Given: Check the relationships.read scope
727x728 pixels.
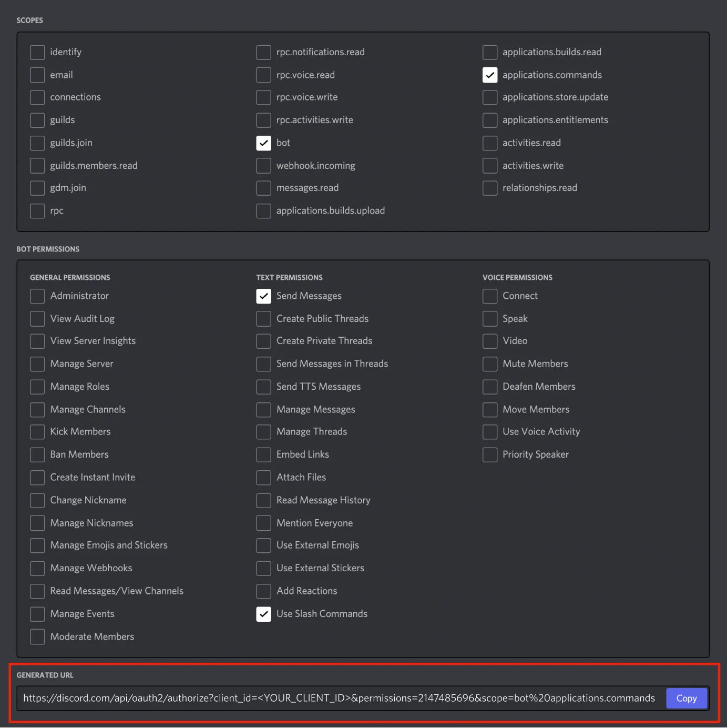Looking at the screenshot, I should coord(489,188).
